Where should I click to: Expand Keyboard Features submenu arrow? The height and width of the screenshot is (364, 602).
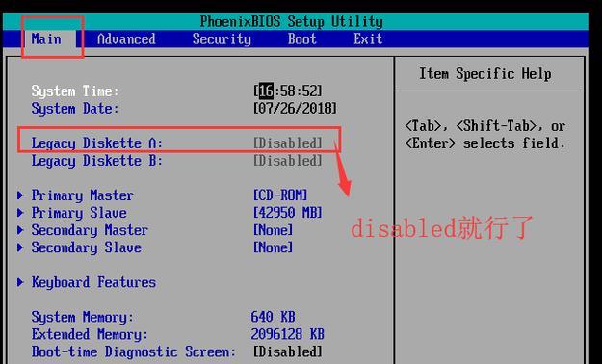click(20, 282)
